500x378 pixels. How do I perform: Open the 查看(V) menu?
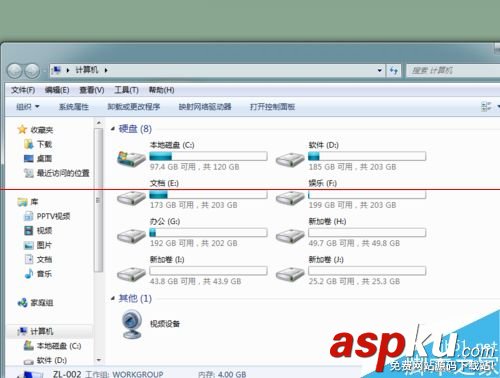[x=92, y=90]
